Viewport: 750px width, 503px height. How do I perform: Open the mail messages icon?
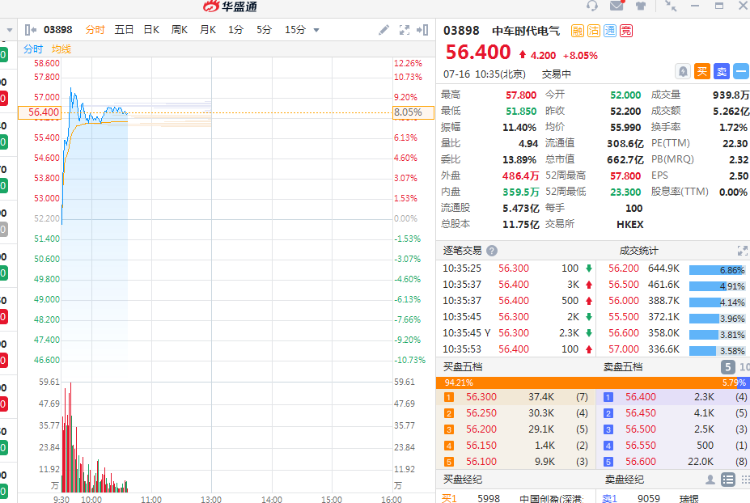point(617,6)
